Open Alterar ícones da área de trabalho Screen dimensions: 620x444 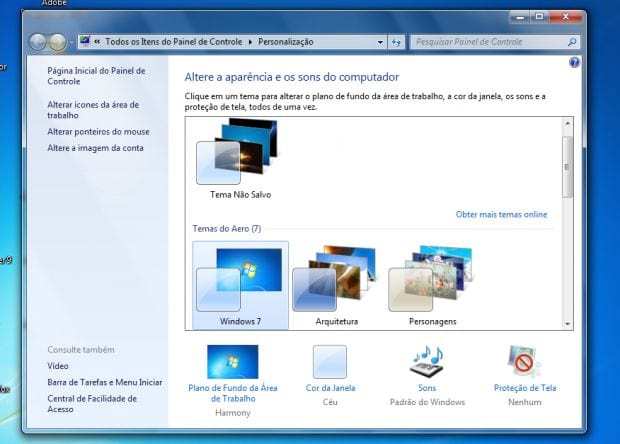coord(93,110)
